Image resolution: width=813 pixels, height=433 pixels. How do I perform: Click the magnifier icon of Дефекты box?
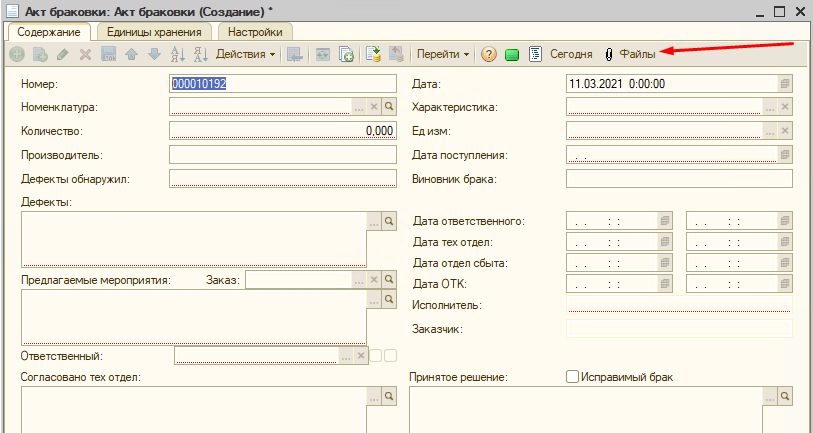(389, 221)
